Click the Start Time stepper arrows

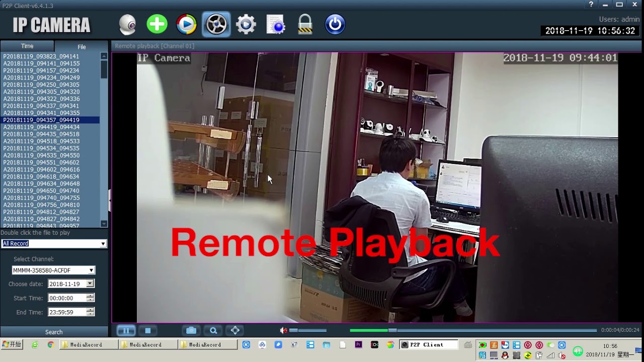90,298
